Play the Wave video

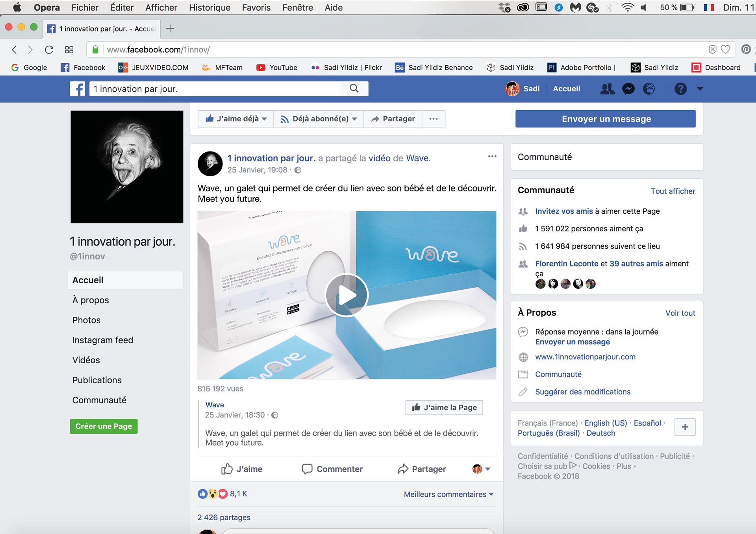pos(346,295)
